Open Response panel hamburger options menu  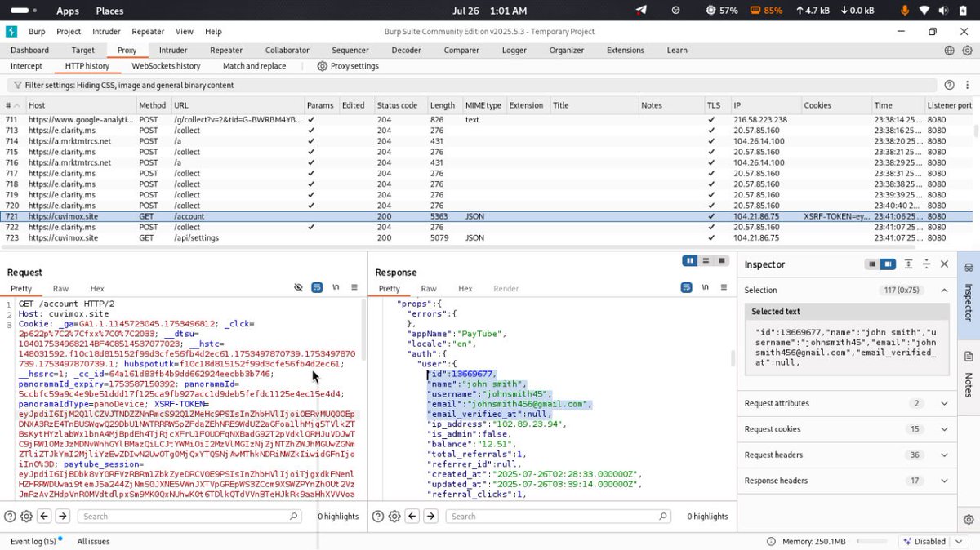[722, 288]
